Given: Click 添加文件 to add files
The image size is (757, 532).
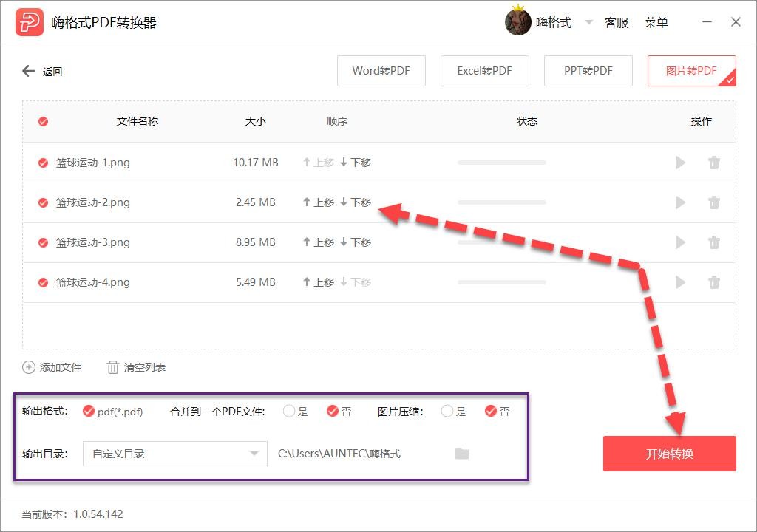Looking at the screenshot, I should tap(52, 367).
